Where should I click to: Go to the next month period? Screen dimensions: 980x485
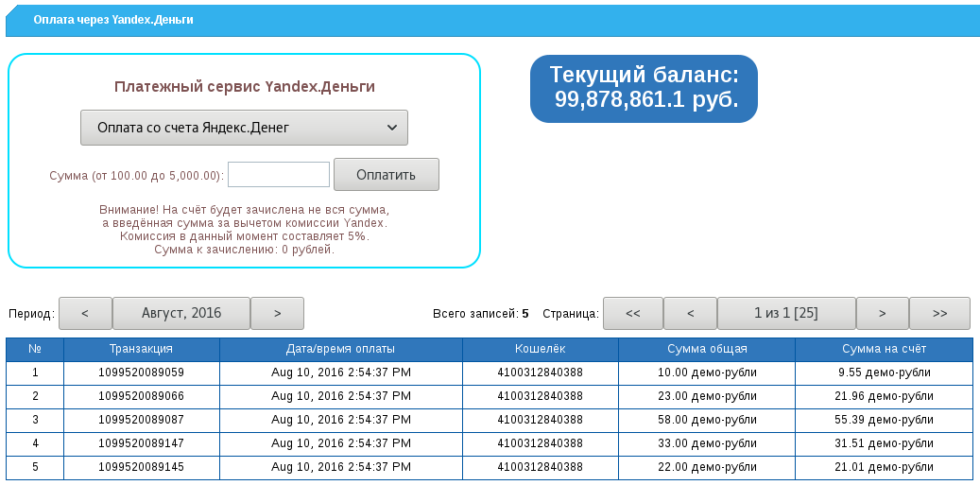click(277, 313)
